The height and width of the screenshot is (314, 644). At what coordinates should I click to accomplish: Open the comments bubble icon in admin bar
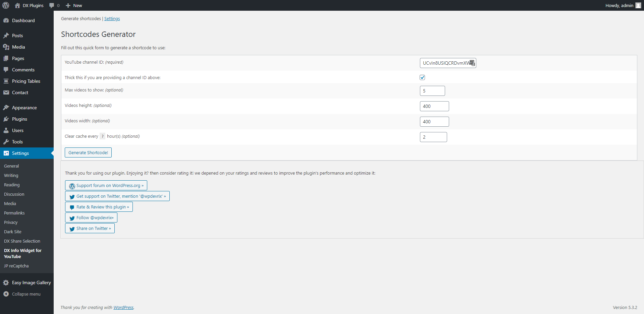(x=52, y=5)
